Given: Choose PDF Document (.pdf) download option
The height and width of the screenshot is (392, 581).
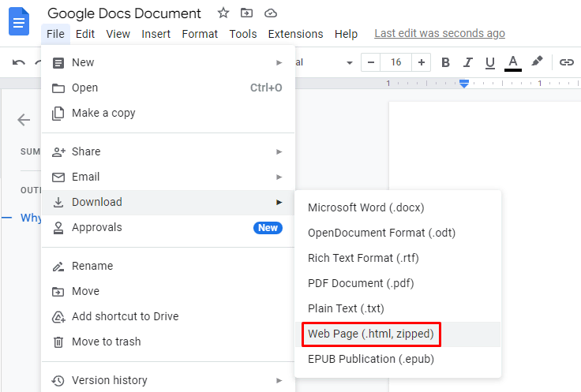Looking at the screenshot, I should tap(361, 282).
